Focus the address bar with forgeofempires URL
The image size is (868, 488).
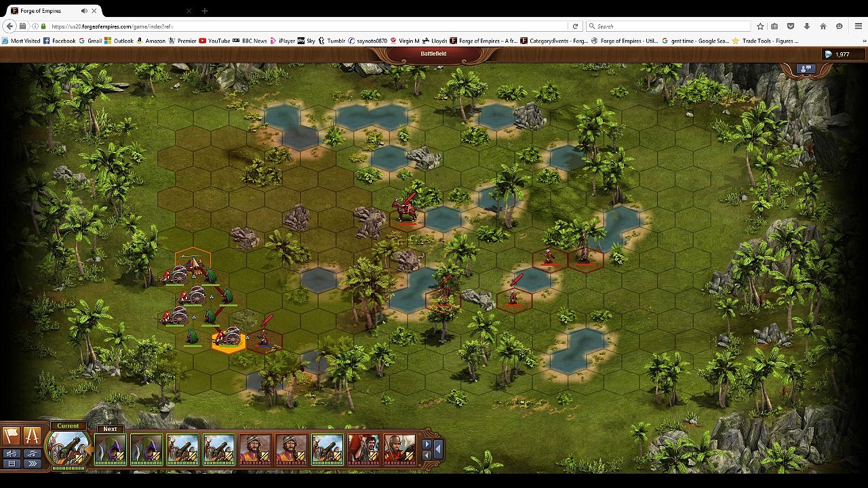pyautogui.click(x=305, y=26)
